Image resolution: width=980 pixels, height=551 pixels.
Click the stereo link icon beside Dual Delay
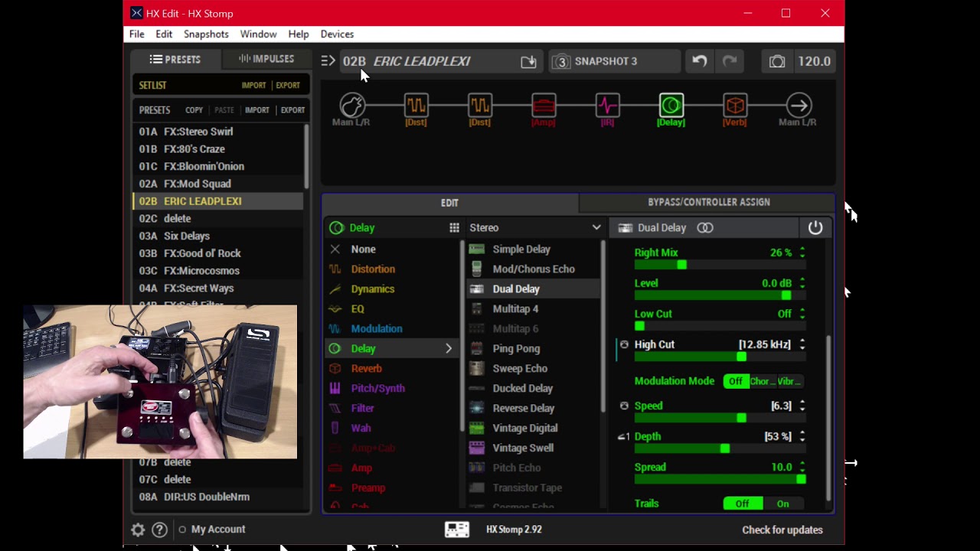point(705,227)
